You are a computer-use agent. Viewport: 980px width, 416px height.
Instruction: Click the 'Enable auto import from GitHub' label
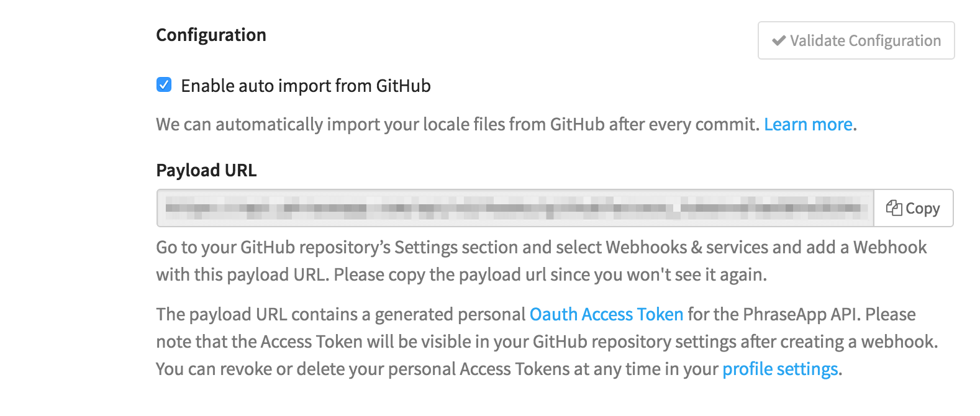[x=306, y=86]
